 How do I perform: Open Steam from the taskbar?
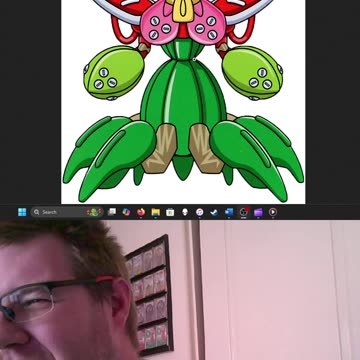click(214, 212)
